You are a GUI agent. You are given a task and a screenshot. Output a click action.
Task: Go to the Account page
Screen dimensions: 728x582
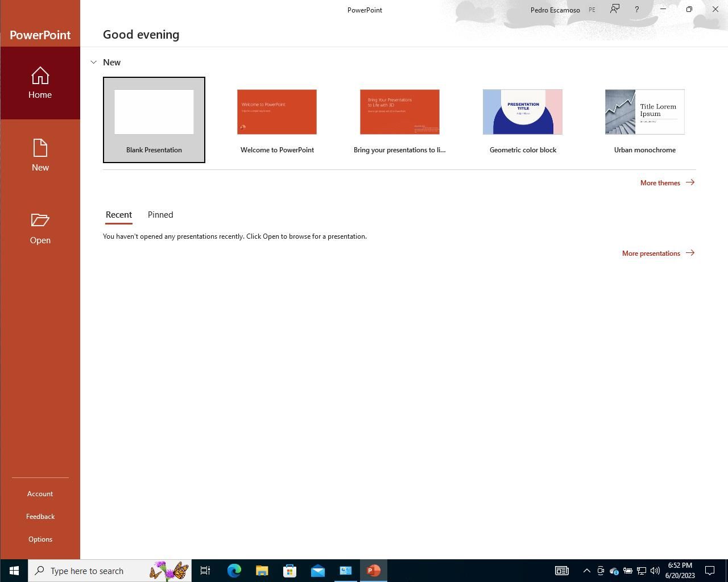coord(40,493)
